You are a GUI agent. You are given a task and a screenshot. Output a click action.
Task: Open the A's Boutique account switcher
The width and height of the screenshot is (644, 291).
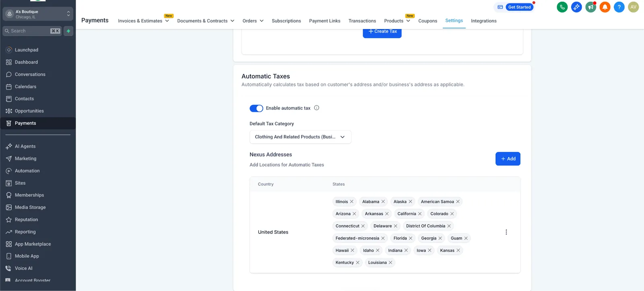[38, 14]
